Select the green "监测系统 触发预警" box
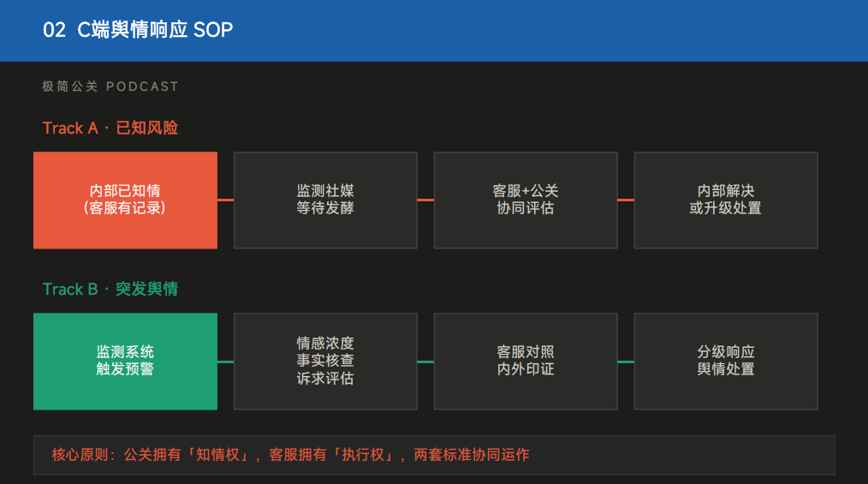Screen dimensions: 868x484 click(125, 361)
